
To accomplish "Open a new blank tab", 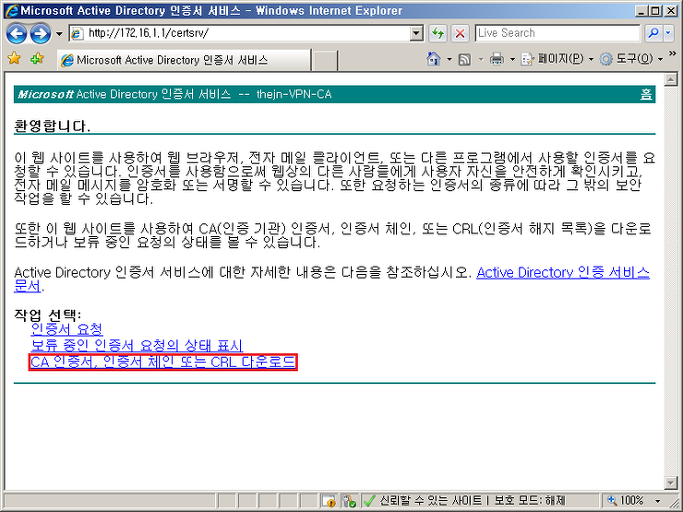I will point(325,61).
